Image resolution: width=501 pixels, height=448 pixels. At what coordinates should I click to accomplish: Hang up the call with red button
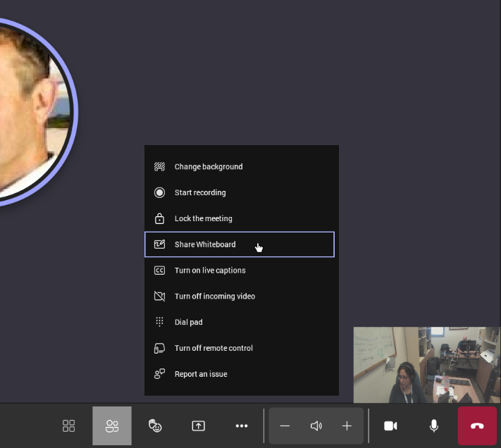coord(477,425)
